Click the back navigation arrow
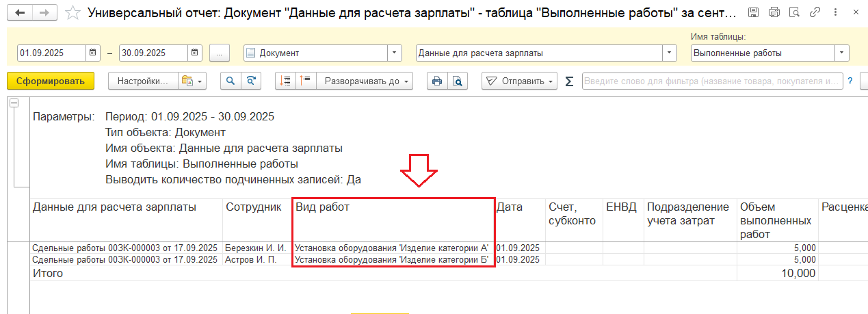 click(x=21, y=13)
